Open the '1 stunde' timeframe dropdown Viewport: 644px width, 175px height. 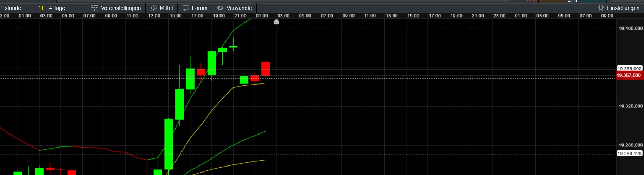18,8
